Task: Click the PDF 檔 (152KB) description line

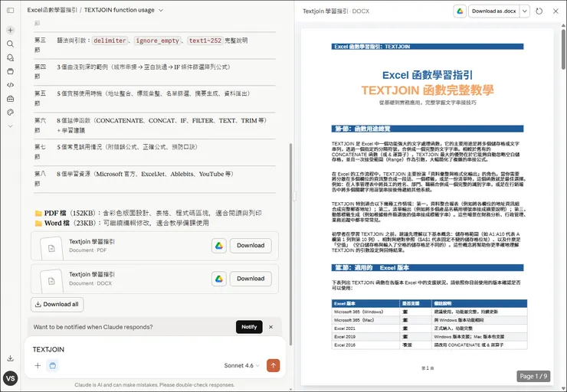Action: [148, 213]
